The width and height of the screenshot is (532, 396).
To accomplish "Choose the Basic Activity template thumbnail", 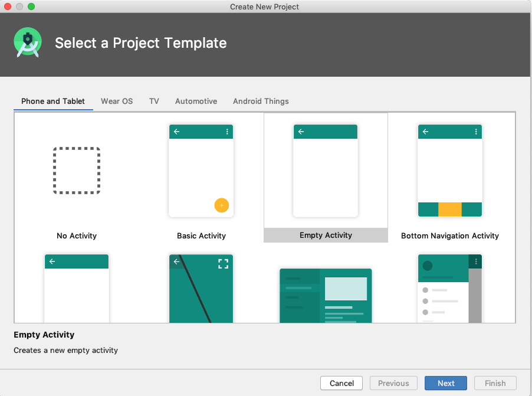I will coord(201,171).
